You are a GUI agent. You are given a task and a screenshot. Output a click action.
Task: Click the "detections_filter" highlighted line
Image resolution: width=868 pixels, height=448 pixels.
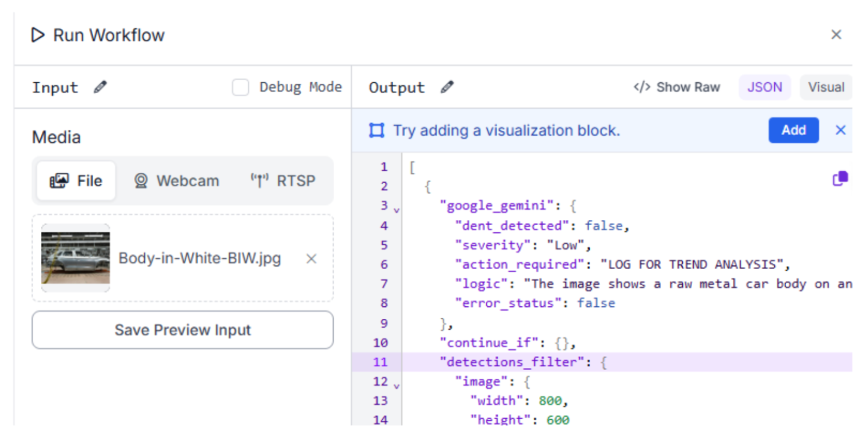pos(602,362)
